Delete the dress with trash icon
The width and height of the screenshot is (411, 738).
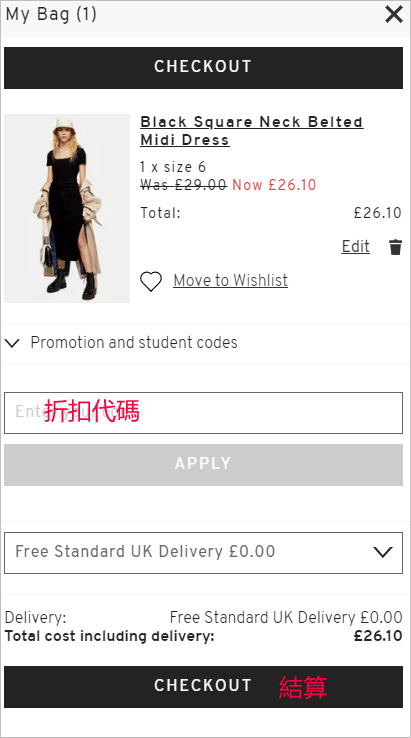pyautogui.click(x=395, y=247)
